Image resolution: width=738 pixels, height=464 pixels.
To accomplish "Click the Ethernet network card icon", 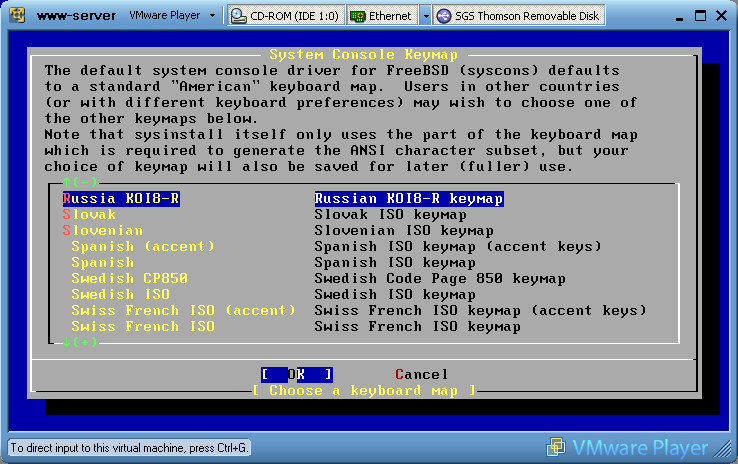I will click(x=358, y=16).
